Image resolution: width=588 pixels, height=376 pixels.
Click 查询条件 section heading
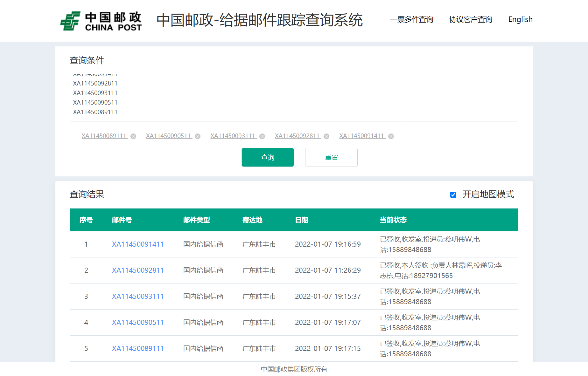(87, 60)
